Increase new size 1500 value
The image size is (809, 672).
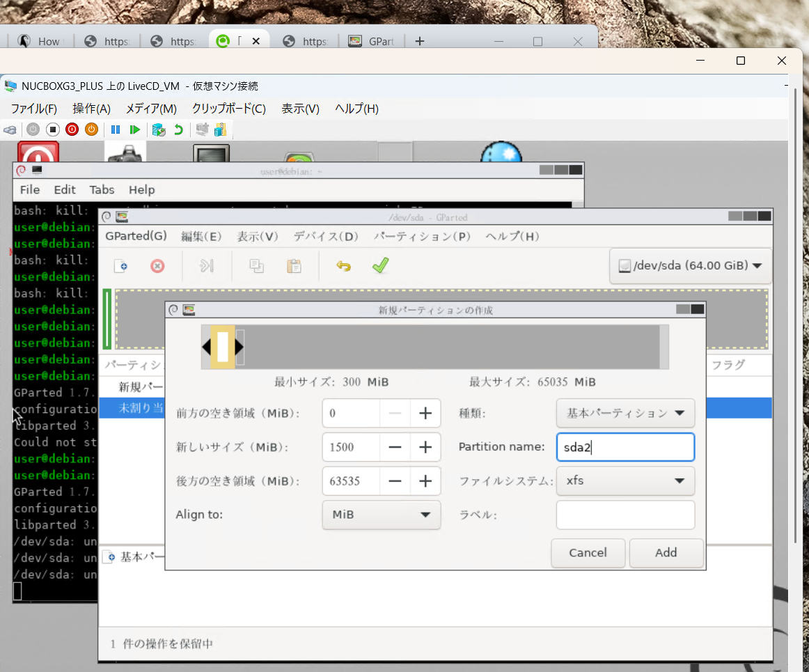[x=425, y=447]
